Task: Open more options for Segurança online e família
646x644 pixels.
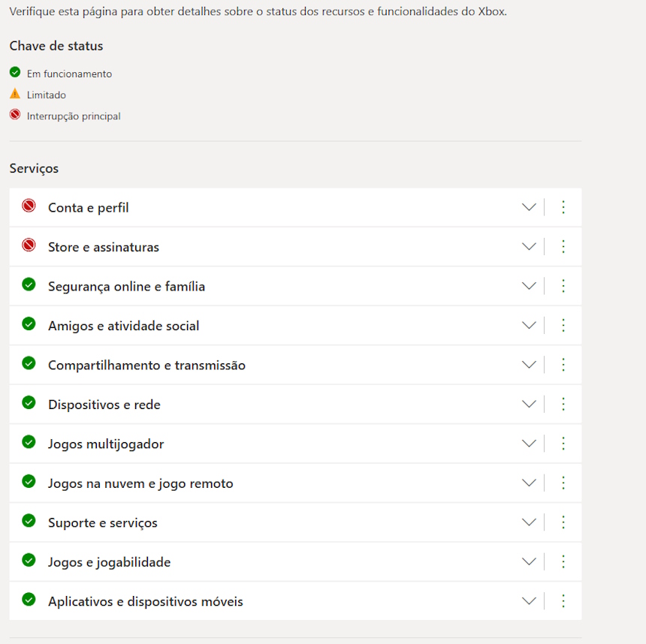Action: point(563,286)
